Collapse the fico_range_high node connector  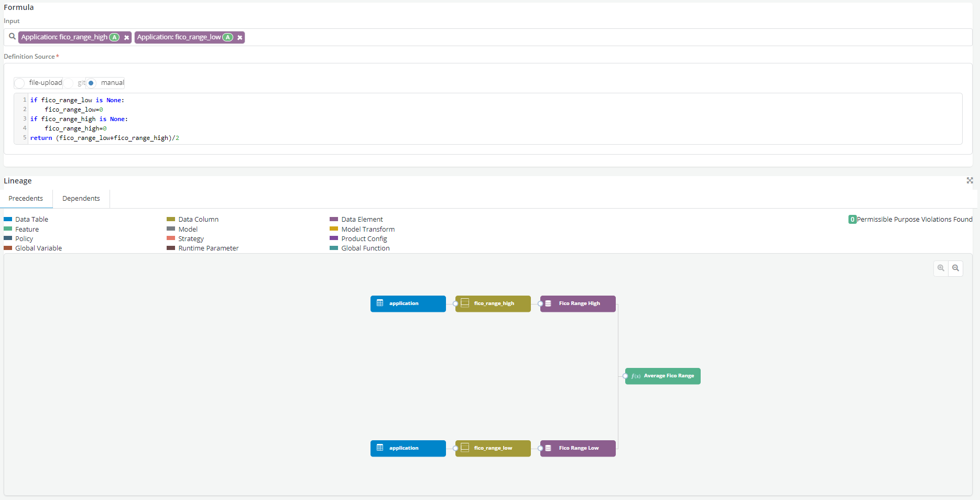click(x=455, y=304)
